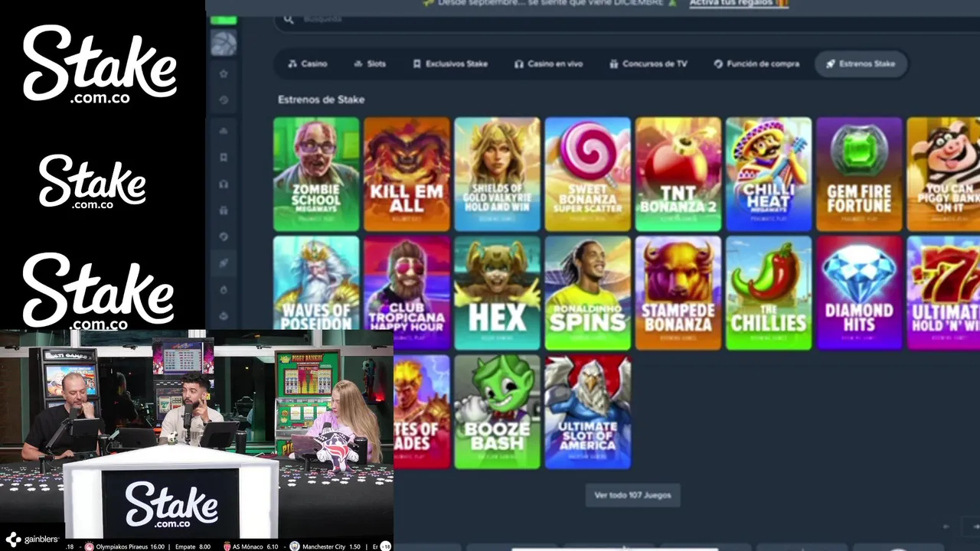The image size is (980, 551).
Task: Launch the TNT Bonanza 2 game
Action: pyautogui.click(x=678, y=174)
